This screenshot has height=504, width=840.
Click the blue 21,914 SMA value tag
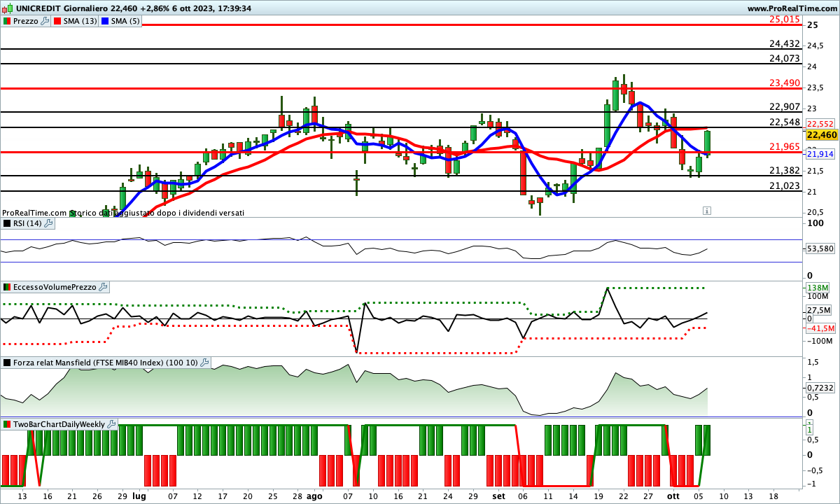(x=822, y=154)
